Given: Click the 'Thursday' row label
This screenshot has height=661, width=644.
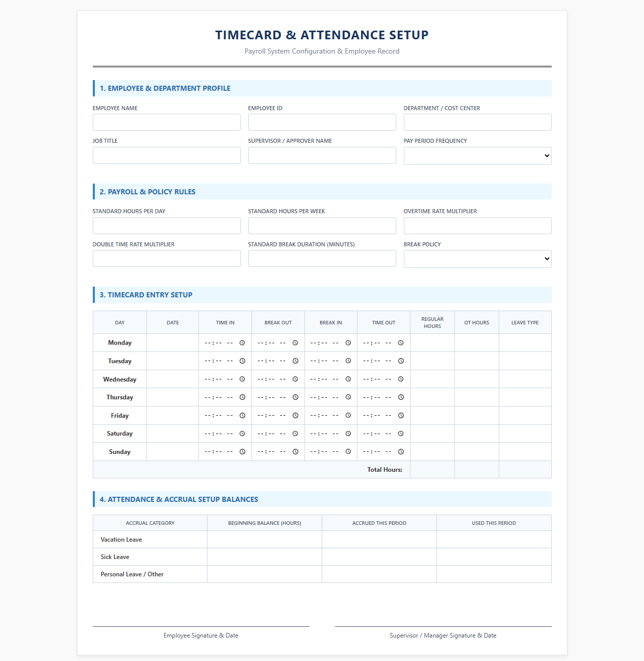Looking at the screenshot, I should point(120,397).
